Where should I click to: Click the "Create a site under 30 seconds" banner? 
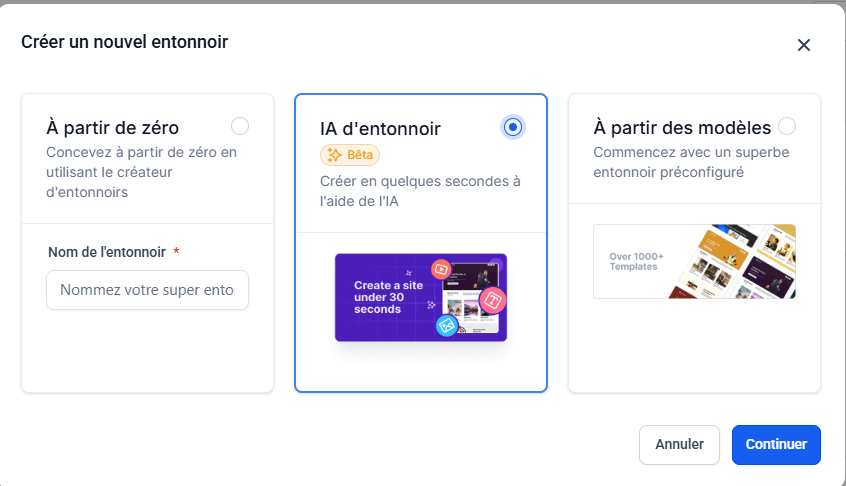coord(420,297)
